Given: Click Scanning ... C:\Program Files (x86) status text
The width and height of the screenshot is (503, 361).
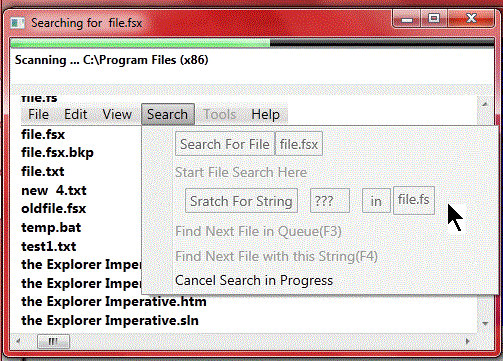Looking at the screenshot, I should click(112, 60).
